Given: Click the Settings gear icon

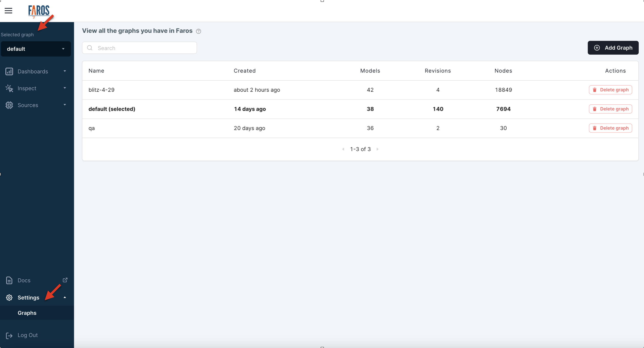Looking at the screenshot, I should [x=9, y=297].
